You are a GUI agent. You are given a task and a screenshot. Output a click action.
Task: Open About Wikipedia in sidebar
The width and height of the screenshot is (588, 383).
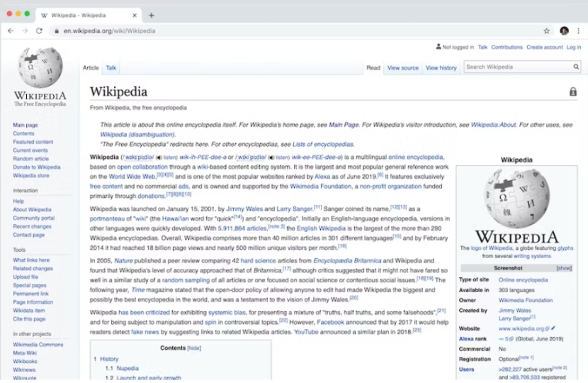[x=32, y=209]
